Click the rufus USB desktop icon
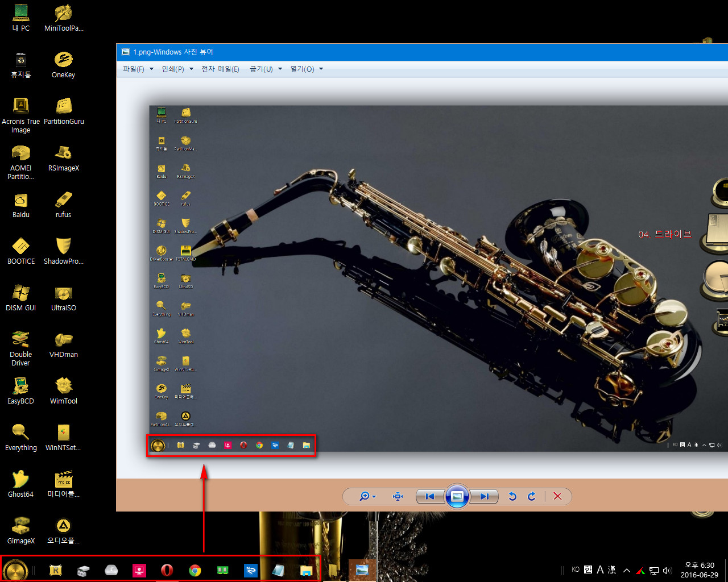 (x=64, y=204)
